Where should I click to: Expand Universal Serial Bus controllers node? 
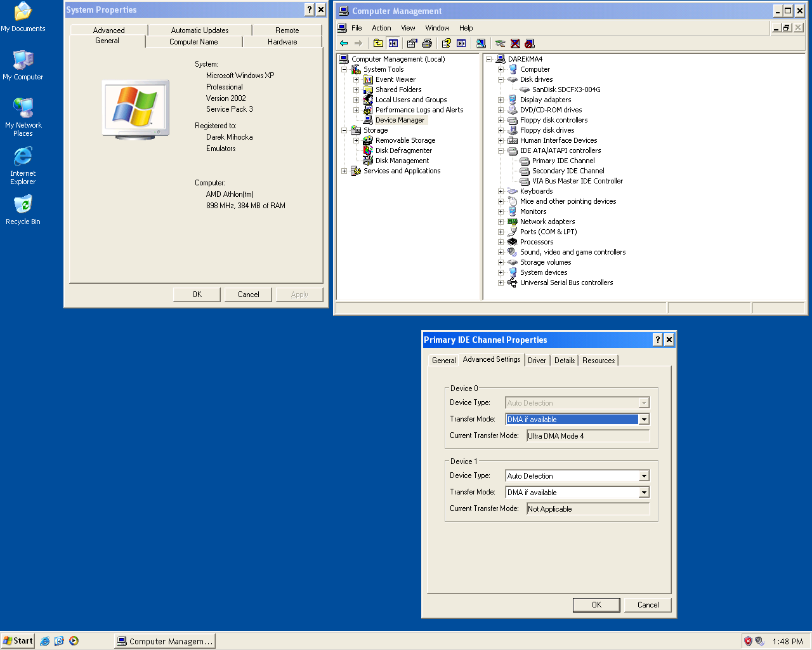point(501,282)
